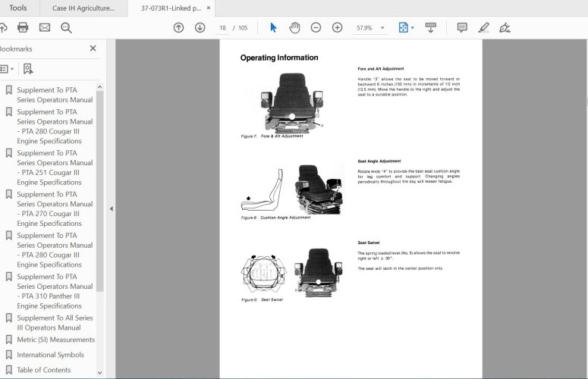This screenshot has width=588, height=379.
Task: Close the 37-073R1-Linked tab
Action: (x=209, y=8)
